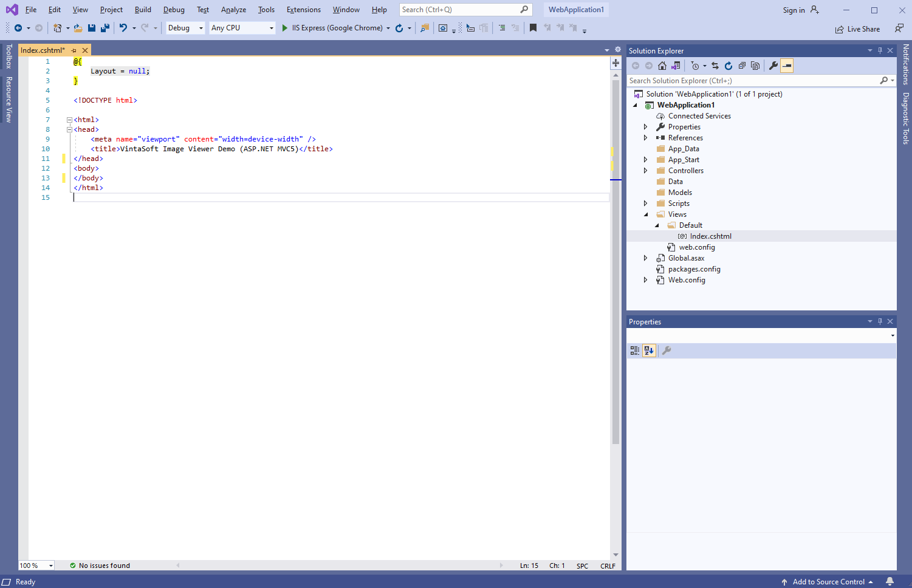Screen dimensions: 912x588
Task: Expand the Properties node in Solution Explorer
Action: pos(645,127)
